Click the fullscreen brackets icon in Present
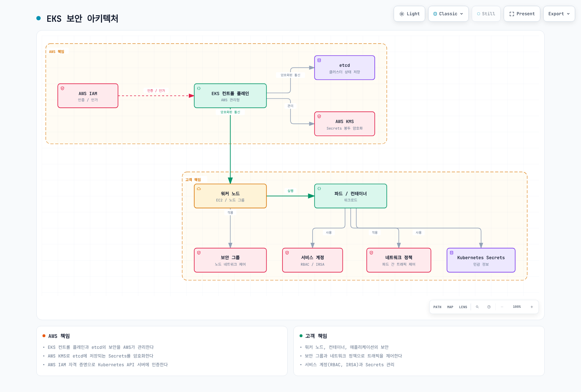The width and height of the screenshot is (581, 392). tap(512, 14)
